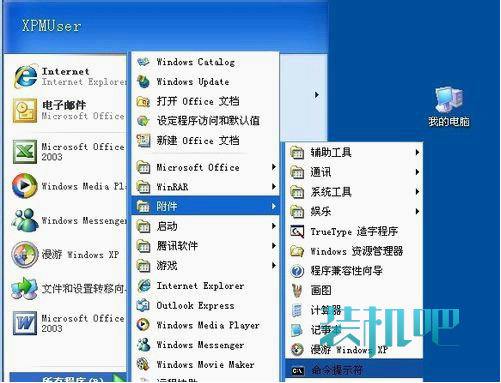Click the Windows Update icon
Image resolution: width=501 pixels, height=383 pixels.
click(144, 82)
